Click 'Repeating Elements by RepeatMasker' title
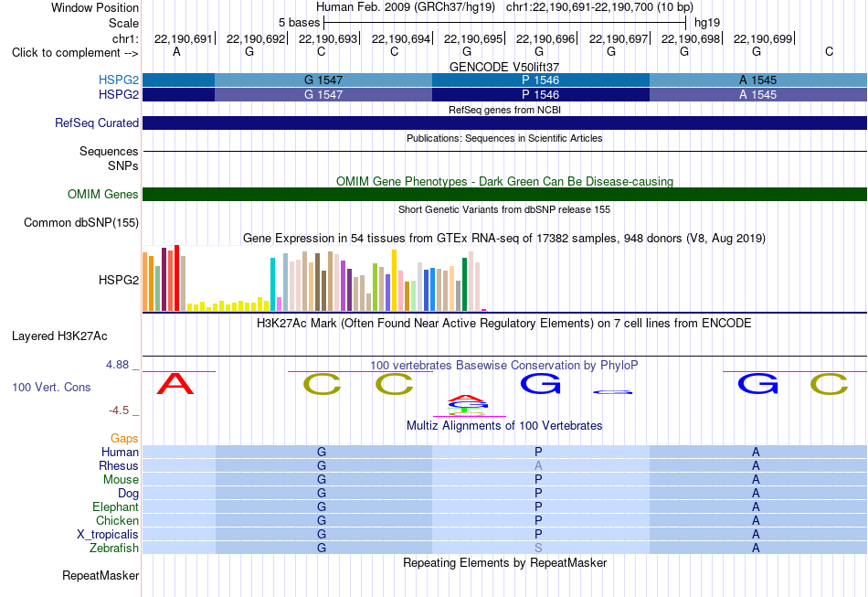This screenshot has height=597, width=868. click(504, 562)
